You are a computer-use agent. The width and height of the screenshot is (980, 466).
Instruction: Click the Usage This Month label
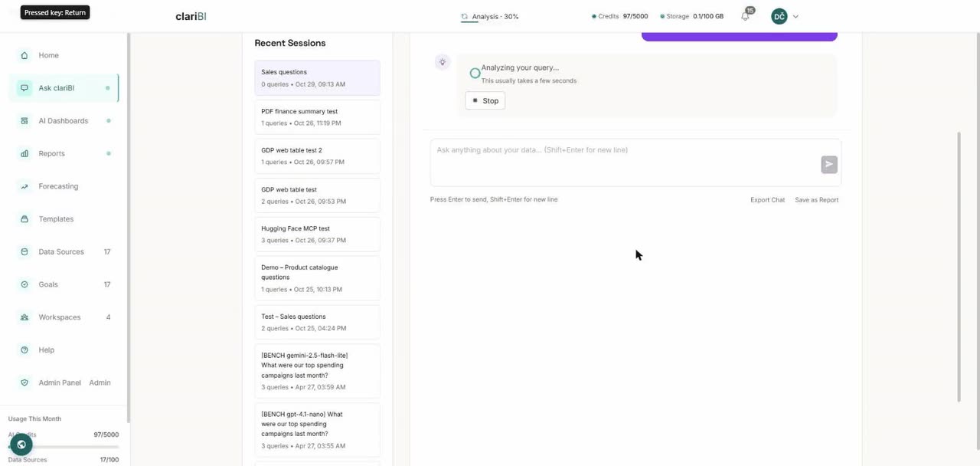34,418
